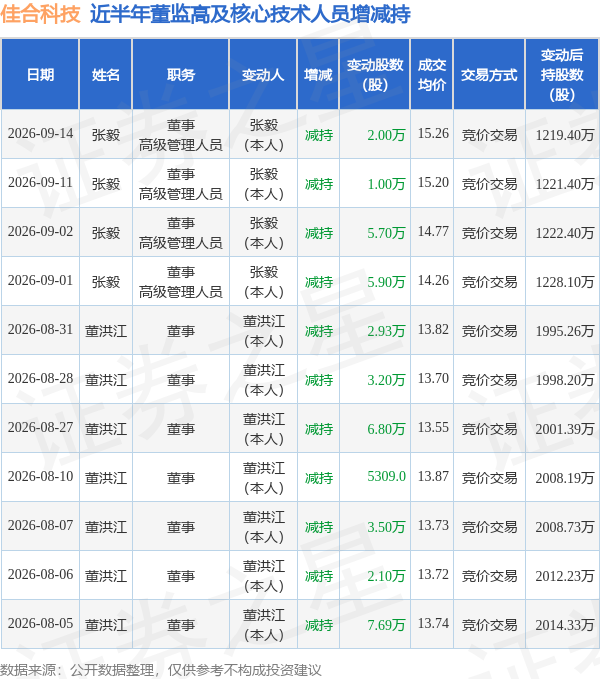Click the 佳合科技 title text
Viewport: 600px width, 679px height.
coord(40,14)
